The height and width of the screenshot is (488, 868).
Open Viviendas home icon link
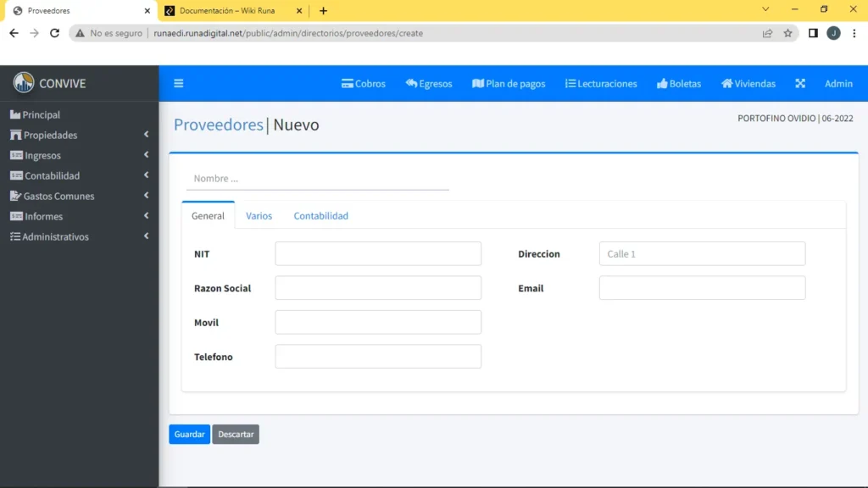pyautogui.click(x=748, y=84)
